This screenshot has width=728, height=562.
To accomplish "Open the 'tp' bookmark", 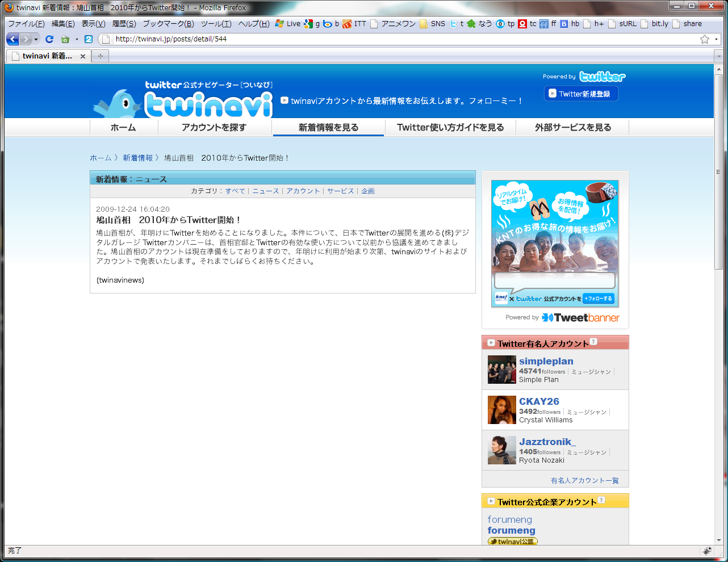I will pyautogui.click(x=505, y=24).
